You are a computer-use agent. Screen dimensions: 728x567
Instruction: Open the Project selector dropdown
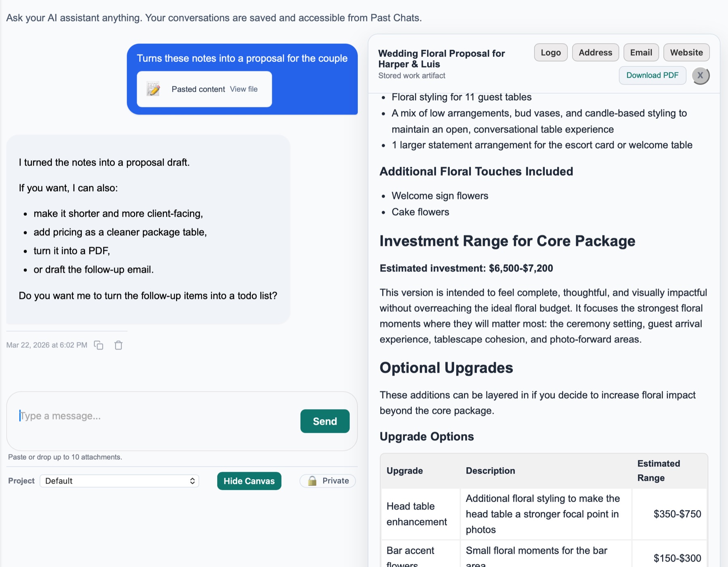[x=119, y=481]
